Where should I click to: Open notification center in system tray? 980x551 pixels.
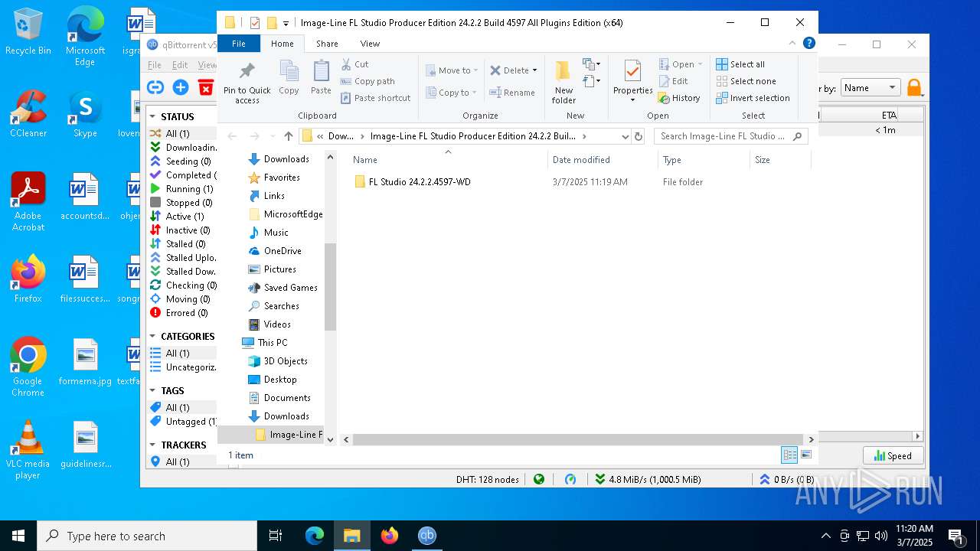pyautogui.click(x=955, y=536)
